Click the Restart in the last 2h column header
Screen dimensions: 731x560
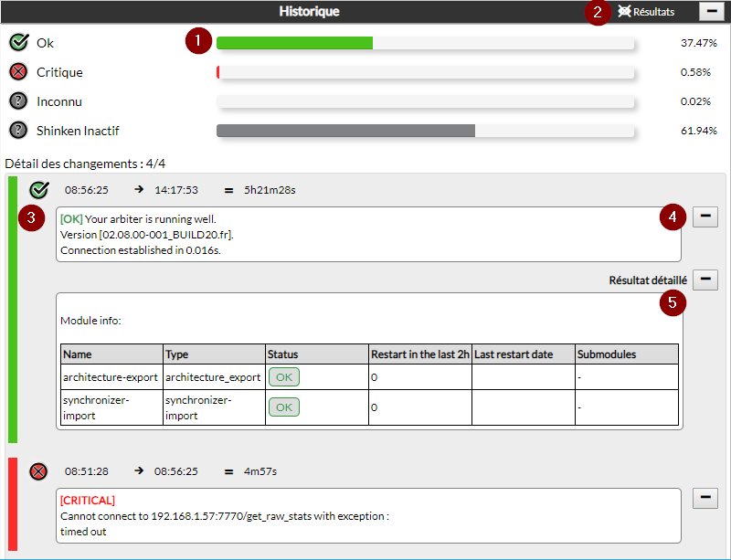418,354
